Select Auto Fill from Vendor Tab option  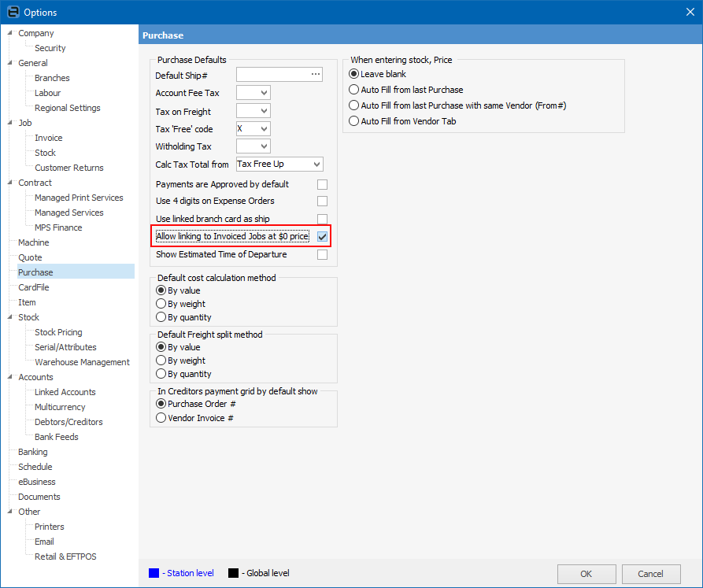tap(354, 121)
